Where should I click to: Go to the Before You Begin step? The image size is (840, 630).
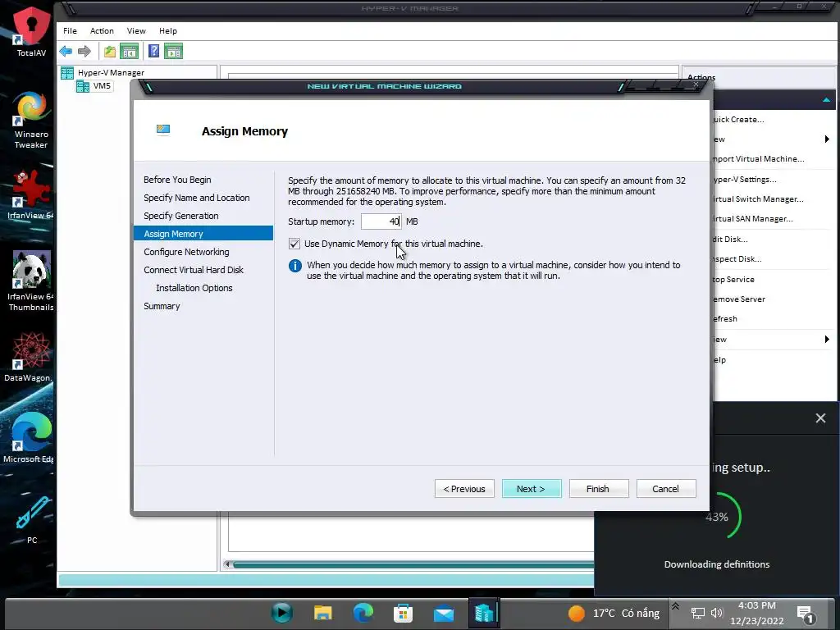coord(177,180)
